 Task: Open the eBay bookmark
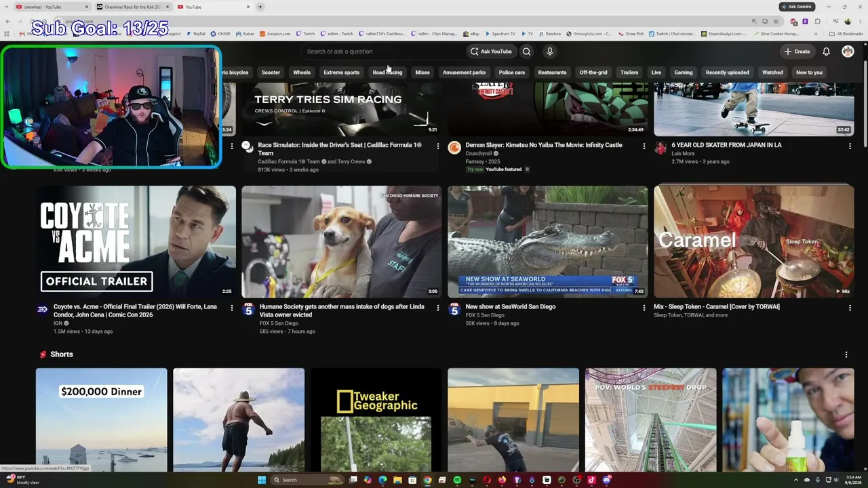pos(471,33)
